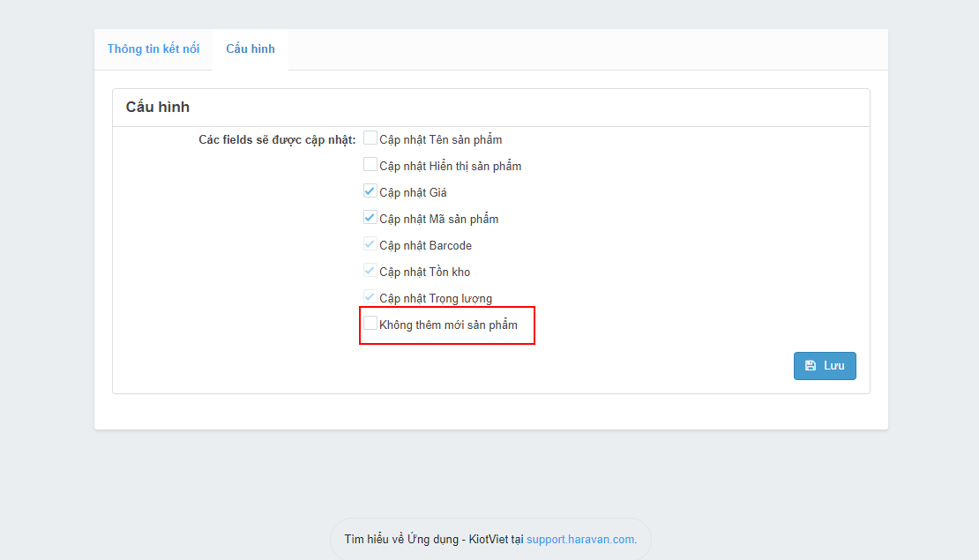Check the Không thêm mới sản phẩm box
This screenshot has width=979, height=560.
coord(370,324)
